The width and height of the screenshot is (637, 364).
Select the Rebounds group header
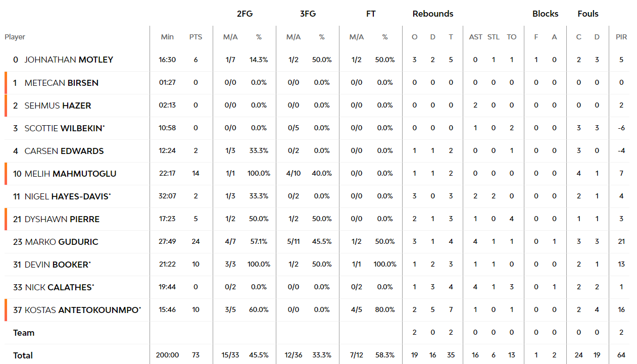433,14
